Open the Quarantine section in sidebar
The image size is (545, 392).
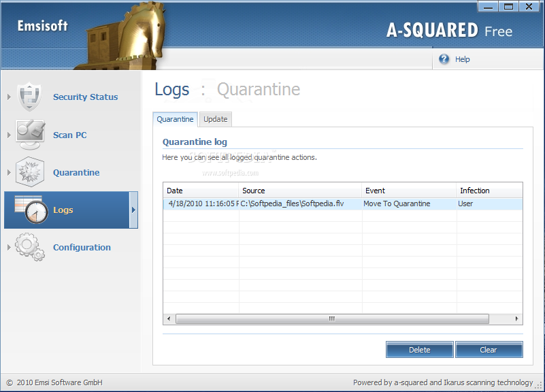[76, 172]
